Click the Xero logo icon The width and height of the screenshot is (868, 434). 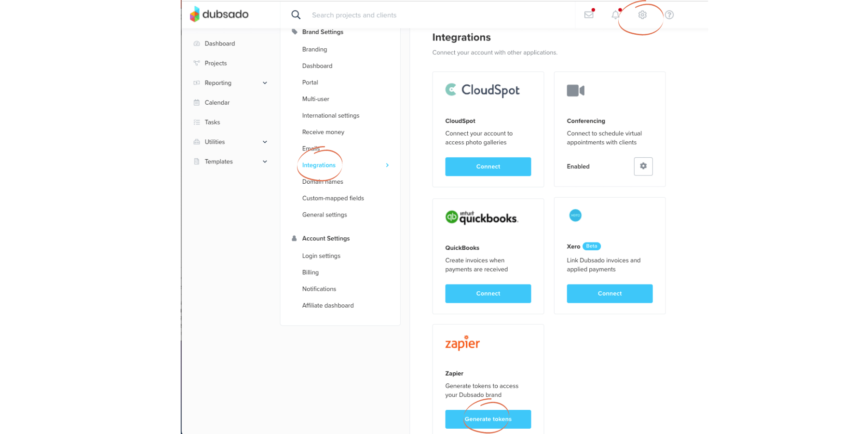click(x=575, y=215)
